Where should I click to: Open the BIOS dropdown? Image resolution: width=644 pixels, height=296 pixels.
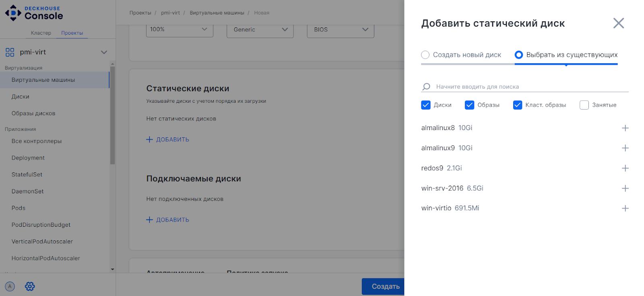(341, 30)
